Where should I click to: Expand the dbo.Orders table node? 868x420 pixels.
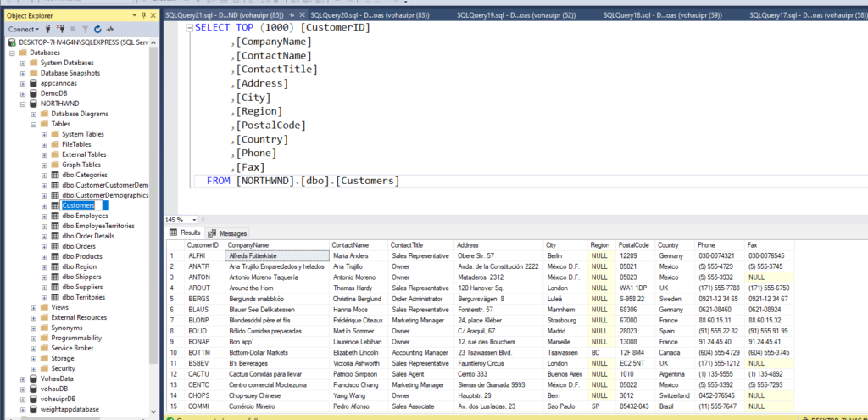(44, 246)
